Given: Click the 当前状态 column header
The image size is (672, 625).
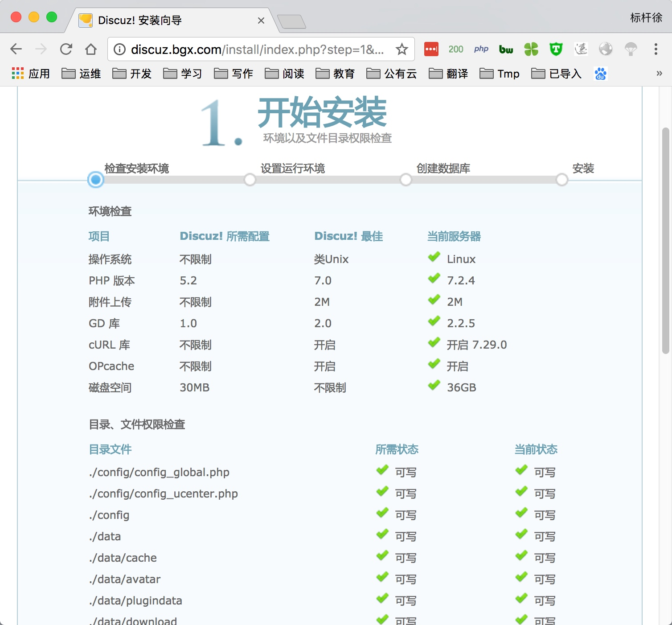Looking at the screenshot, I should [x=536, y=449].
